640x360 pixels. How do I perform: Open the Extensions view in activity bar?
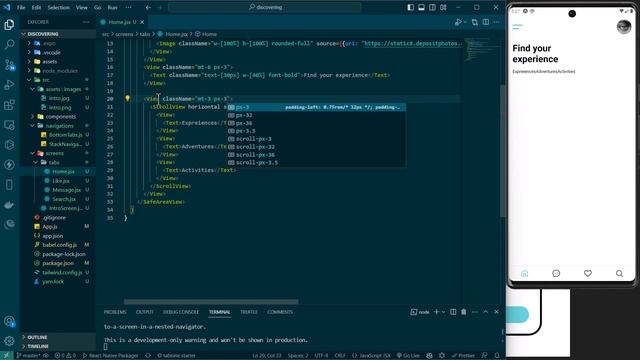9,104
